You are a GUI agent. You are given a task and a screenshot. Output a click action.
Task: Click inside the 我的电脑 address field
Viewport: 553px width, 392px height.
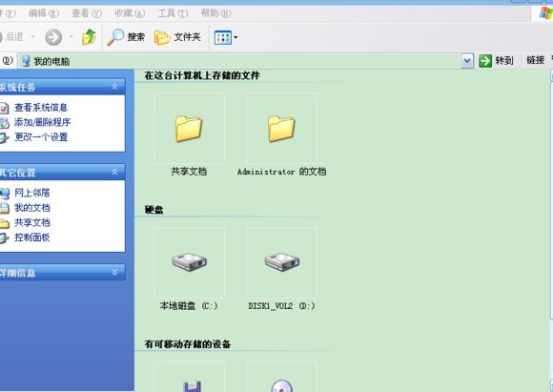point(239,61)
